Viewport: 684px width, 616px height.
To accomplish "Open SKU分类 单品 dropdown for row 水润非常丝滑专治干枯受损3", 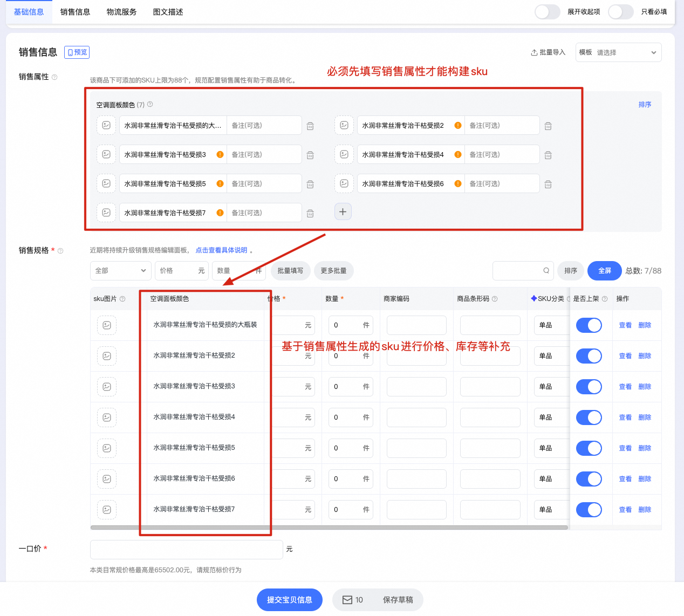I will click(551, 387).
